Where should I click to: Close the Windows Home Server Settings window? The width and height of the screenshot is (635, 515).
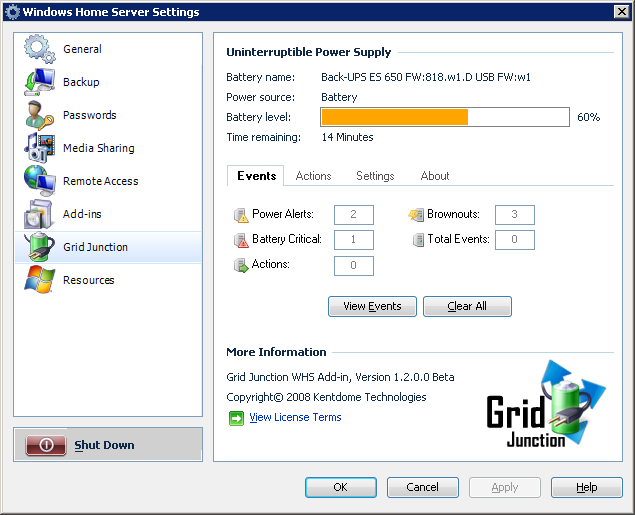tap(622, 11)
